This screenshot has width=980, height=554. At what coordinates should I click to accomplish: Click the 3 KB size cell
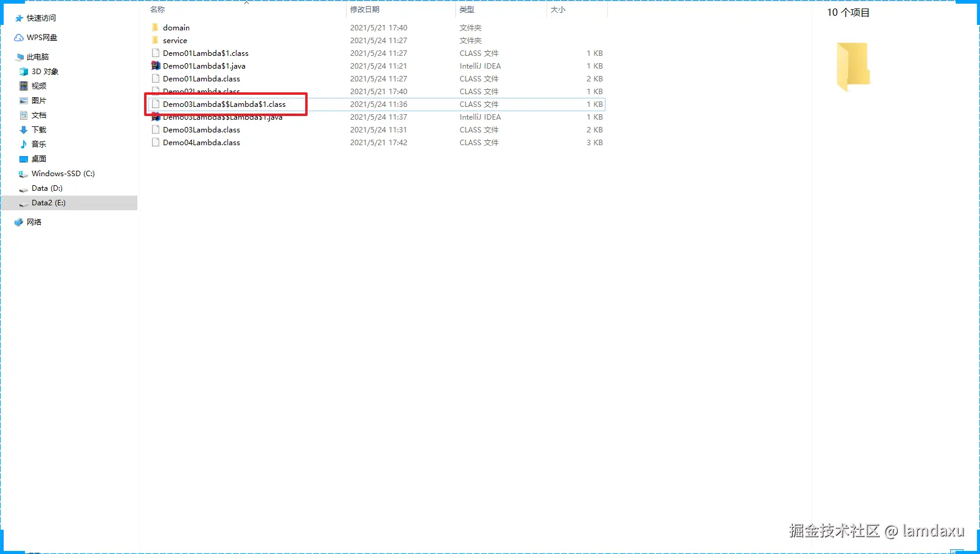[595, 143]
